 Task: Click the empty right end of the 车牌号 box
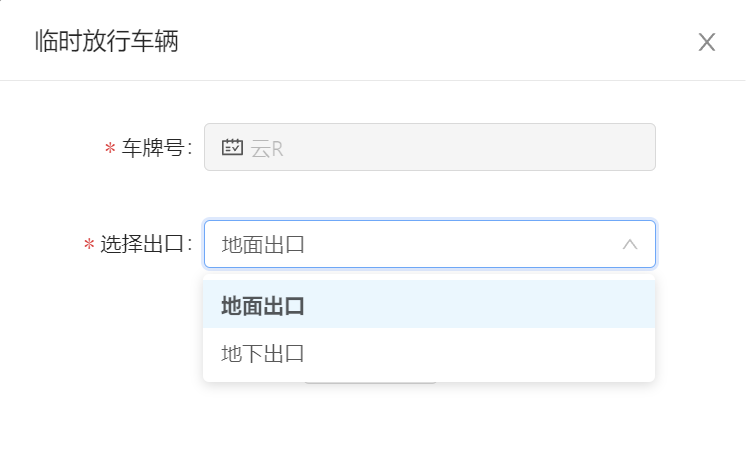(571, 147)
